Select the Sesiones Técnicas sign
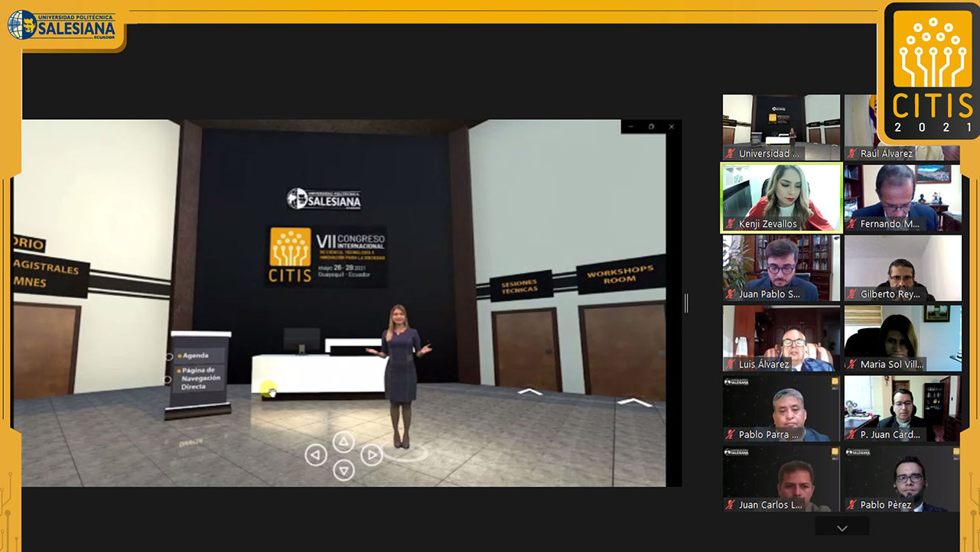This screenshot has height=552, width=980. [x=520, y=287]
